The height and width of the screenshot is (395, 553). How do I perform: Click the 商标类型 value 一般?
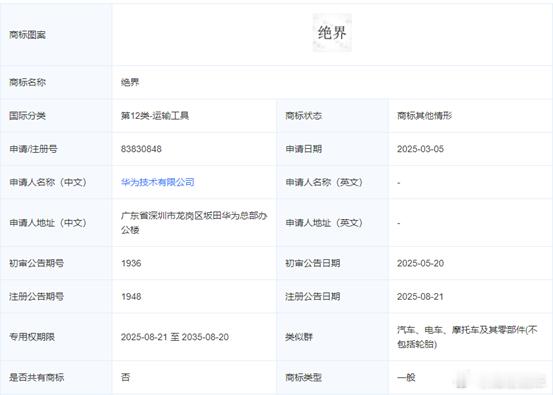[x=406, y=377]
